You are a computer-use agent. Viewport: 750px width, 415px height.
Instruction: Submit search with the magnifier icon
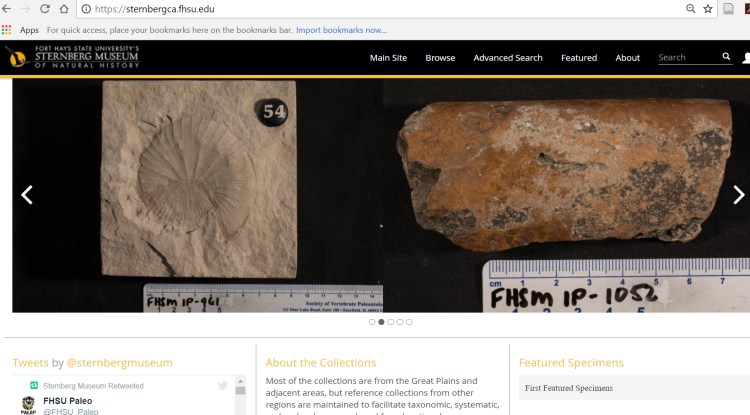pyautogui.click(x=726, y=56)
